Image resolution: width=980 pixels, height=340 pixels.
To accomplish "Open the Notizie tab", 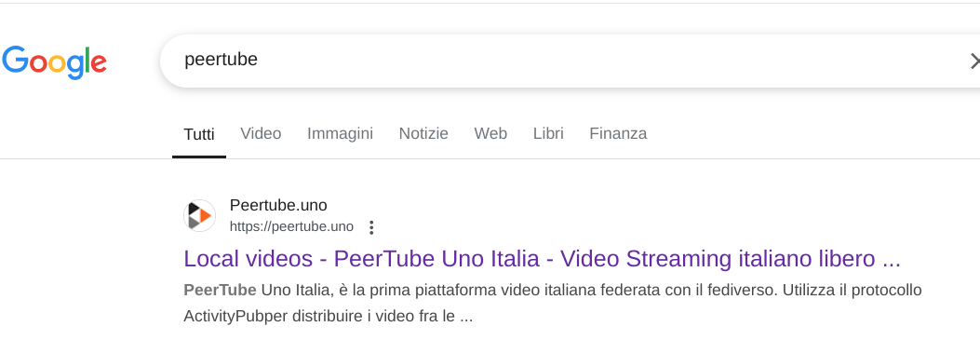I will (423, 134).
